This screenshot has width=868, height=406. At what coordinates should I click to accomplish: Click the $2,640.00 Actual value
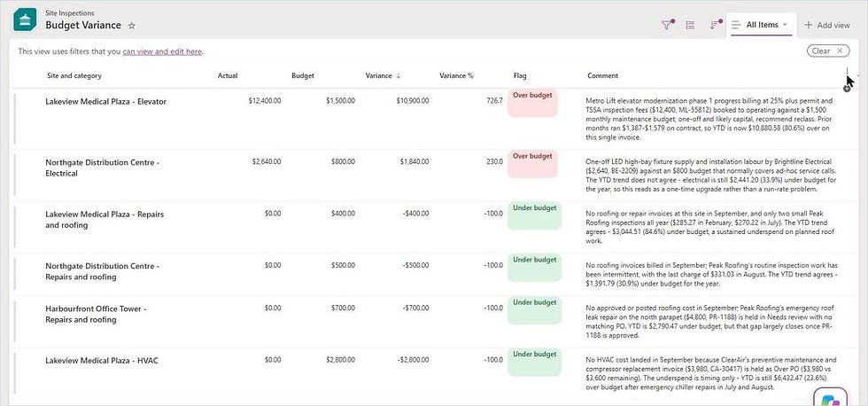(267, 161)
